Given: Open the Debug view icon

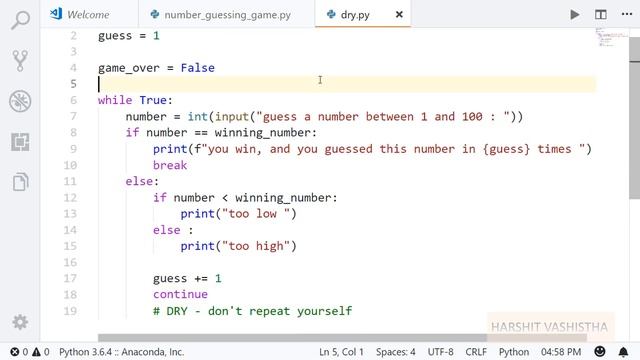Looking at the screenshot, I should [x=20, y=101].
